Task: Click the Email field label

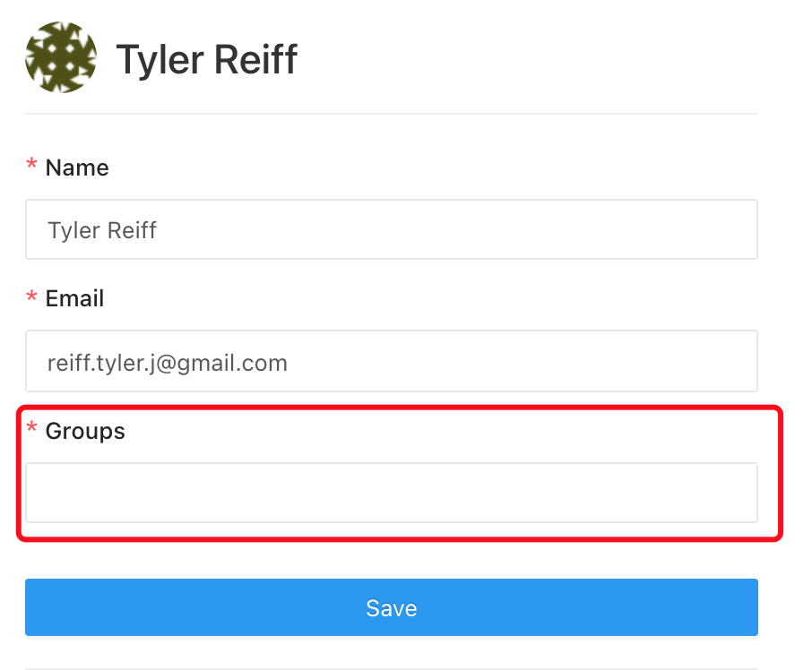Action: 74,298
